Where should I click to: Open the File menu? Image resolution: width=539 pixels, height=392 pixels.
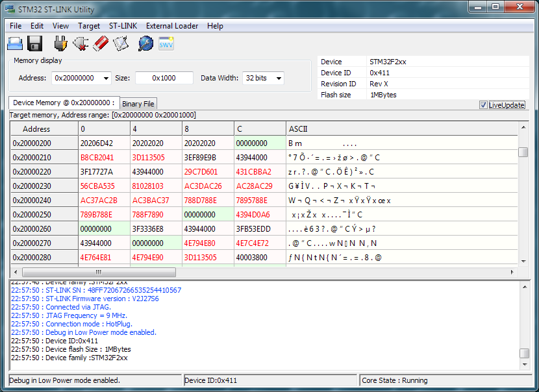click(16, 26)
